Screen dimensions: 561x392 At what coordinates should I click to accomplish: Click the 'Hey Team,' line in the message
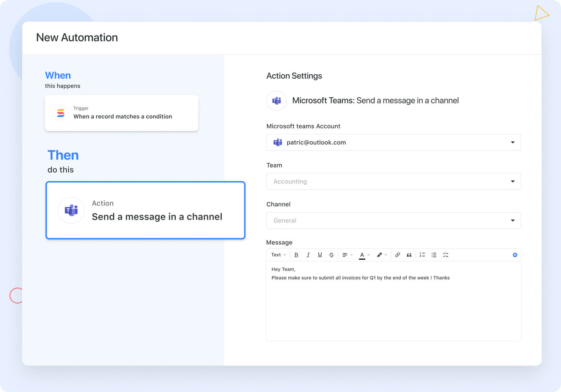[283, 269]
